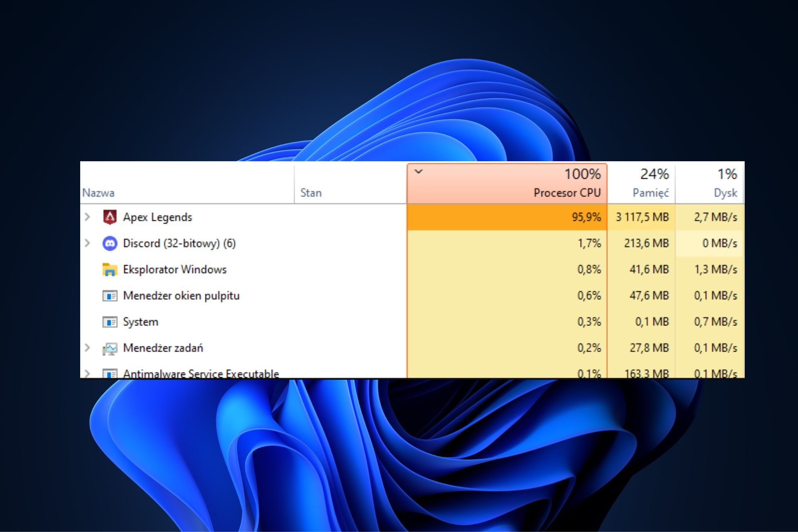The width and height of the screenshot is (798, 532).
Task: Click the 0,6% CPU value
Action: [589, 296]
